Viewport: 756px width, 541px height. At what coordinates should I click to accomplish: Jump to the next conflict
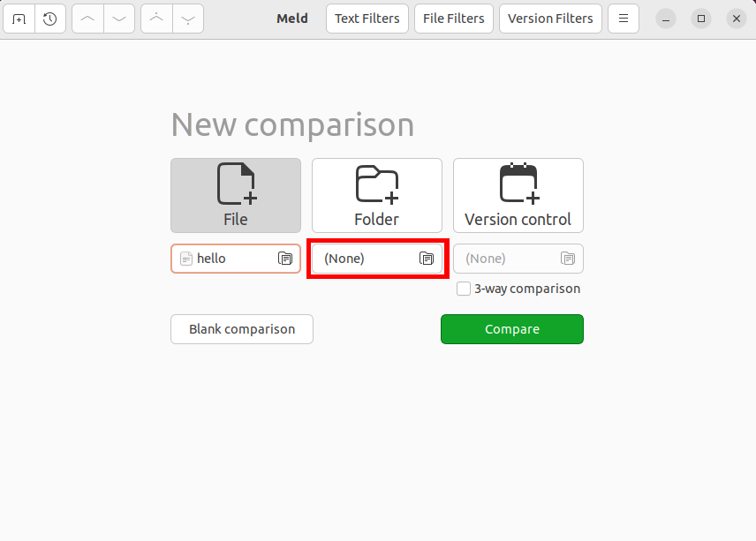pos(188,19)
